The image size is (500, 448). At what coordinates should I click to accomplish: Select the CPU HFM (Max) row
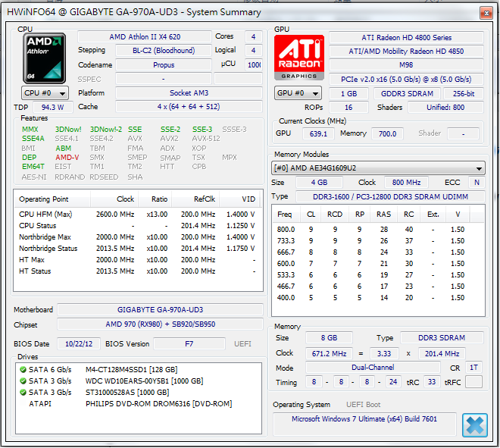click(137, 215)
